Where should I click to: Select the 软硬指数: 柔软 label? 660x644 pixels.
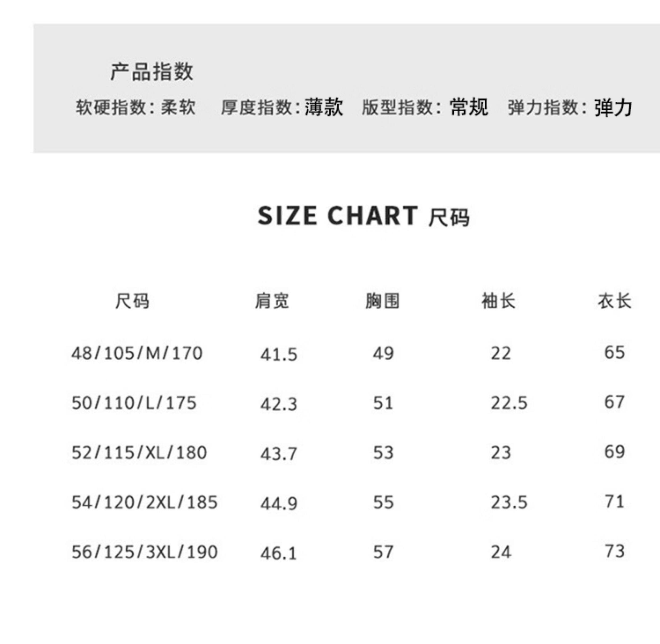(x=136, y=108)
